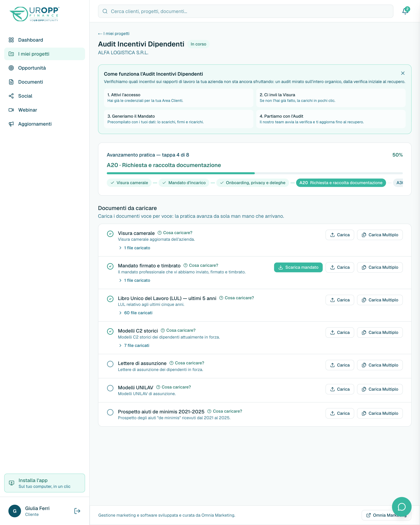This screenshot has height=525, width=420.
Task: Click Cosa caricare? for Prospetto aiuti de minimis
Action: click(225, 411)
